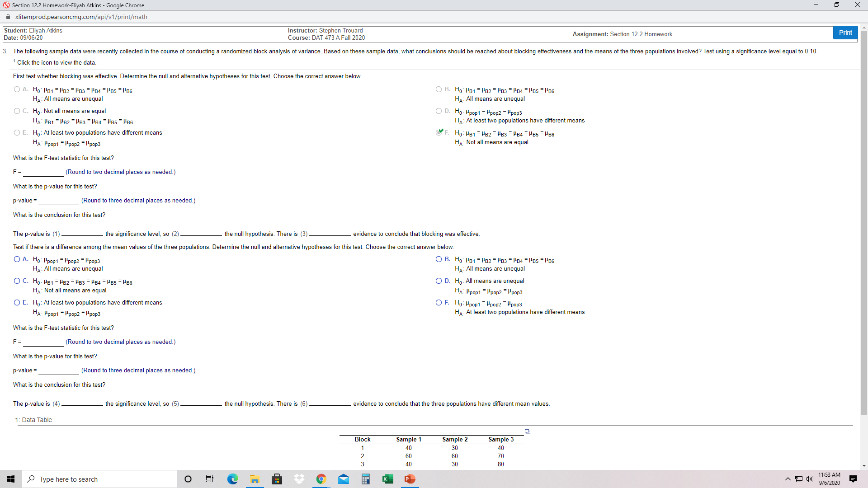Open the Windows Start menu

(11, 479)
